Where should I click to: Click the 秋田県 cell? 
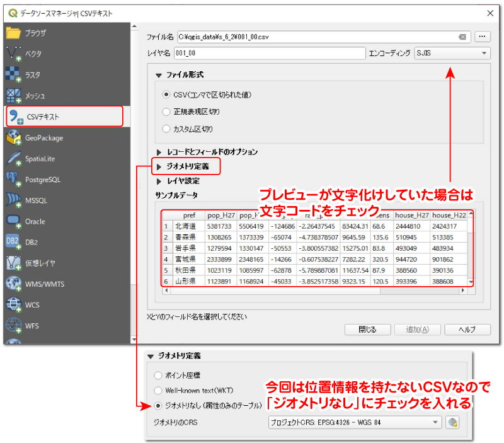coord(189,270)
